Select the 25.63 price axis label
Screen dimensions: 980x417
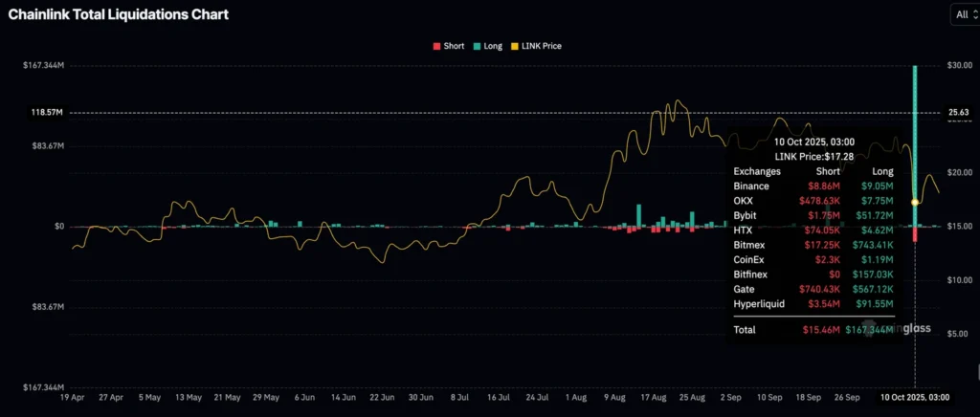[x=958, y=113]
